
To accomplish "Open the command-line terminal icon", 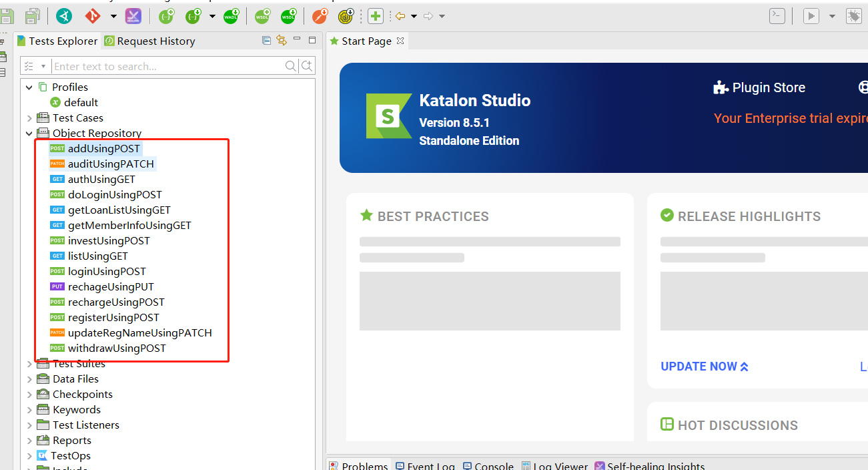I will point(777,16).
